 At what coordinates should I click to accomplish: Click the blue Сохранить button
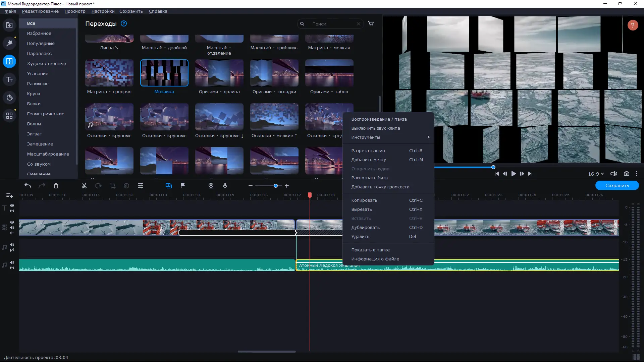pos(617,185)
